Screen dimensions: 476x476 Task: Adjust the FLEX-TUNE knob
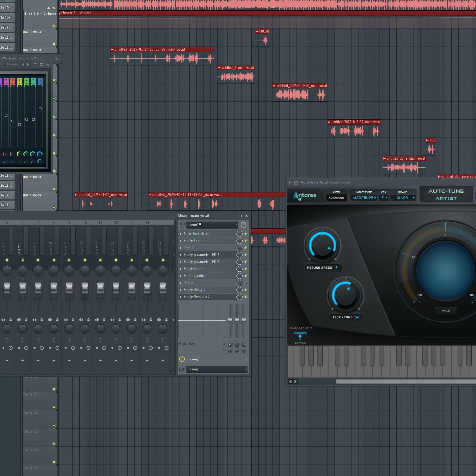[x=345, y=295]
